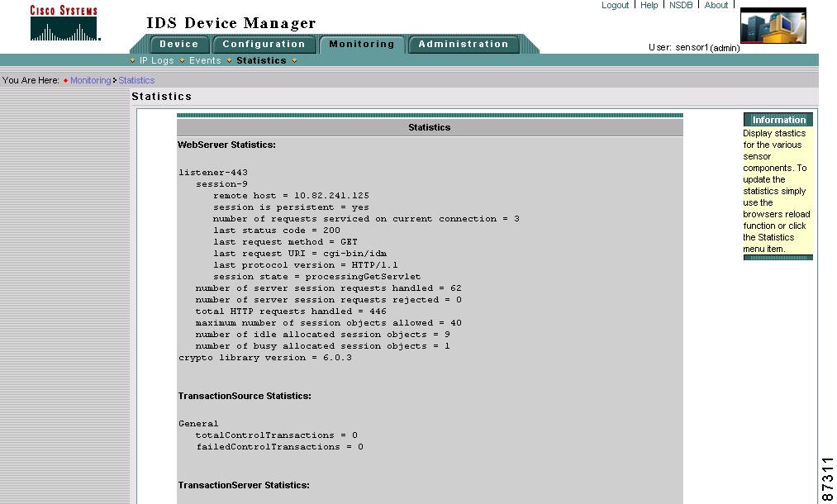Screen dimensions: 837x504
Task: Click 'failedControlTransactions = 0' line
Action: pos(280,447)
